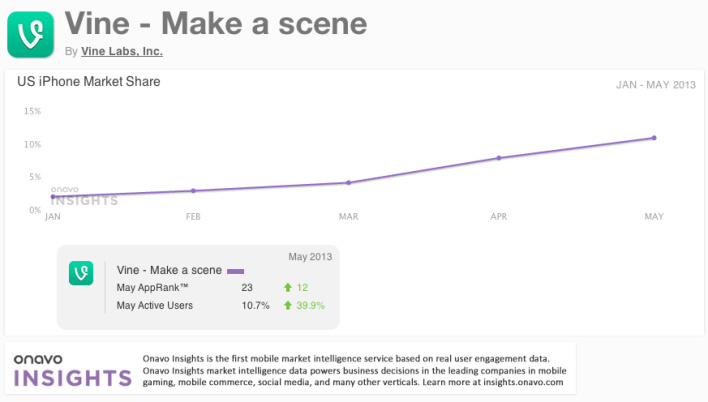Click the FEB x-axis label
Screen dimensions: 708x402
[x=193, y=217]
